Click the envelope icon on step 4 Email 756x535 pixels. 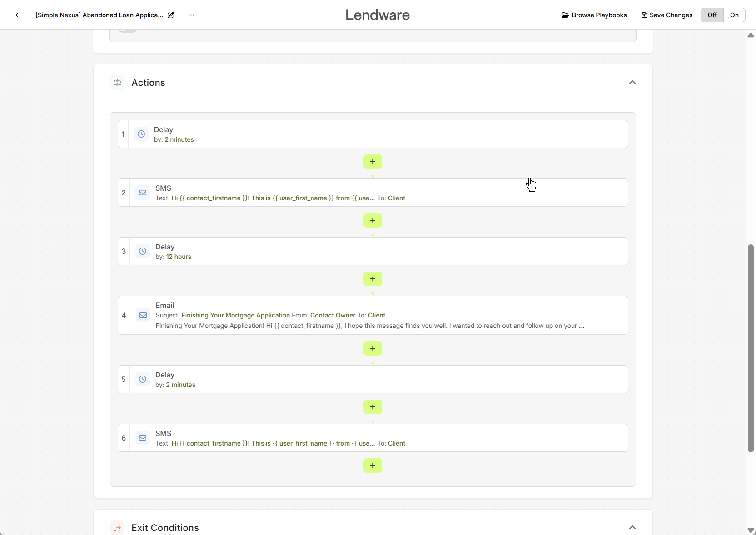[x=143, y=316]
